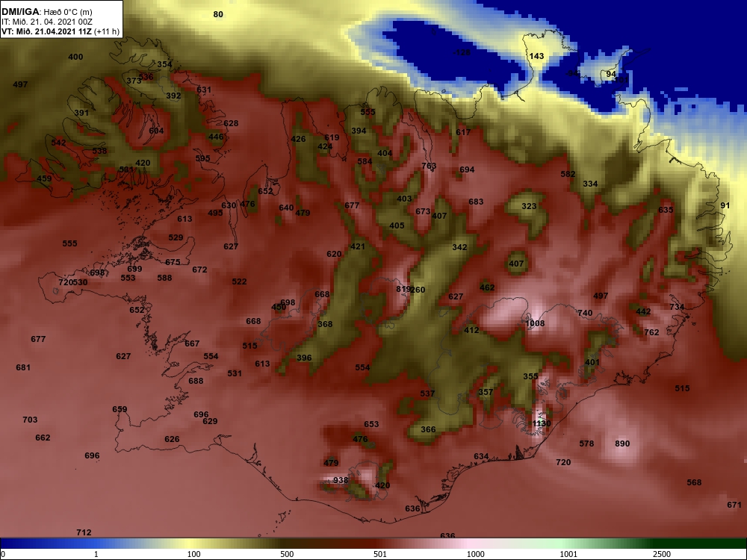
Task: Click the map value 342
Action: (x=459, y=247)
